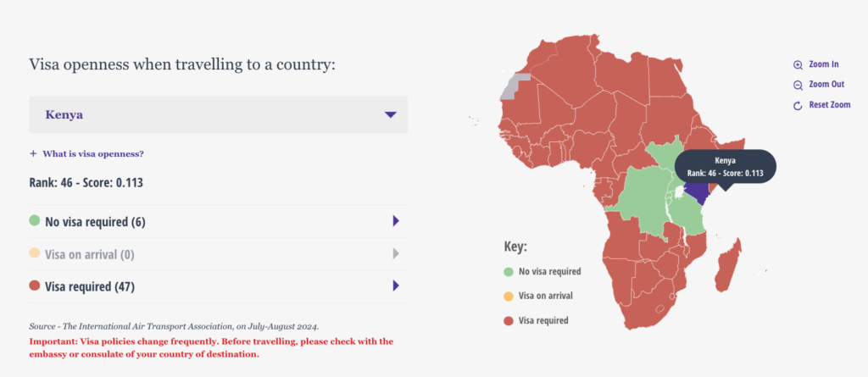The height and width of the screenshot is (377, 868).
Task: Click red dot next to Visa required (47)
Action: click(x=34, y=286)
